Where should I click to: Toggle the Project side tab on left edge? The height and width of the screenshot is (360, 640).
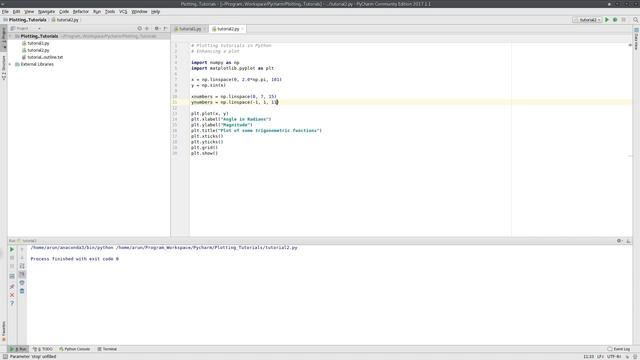[4, 39]
